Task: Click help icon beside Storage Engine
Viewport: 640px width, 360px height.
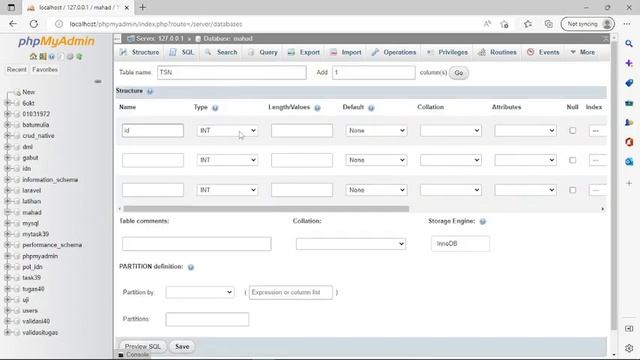Action: pos(482,221)
